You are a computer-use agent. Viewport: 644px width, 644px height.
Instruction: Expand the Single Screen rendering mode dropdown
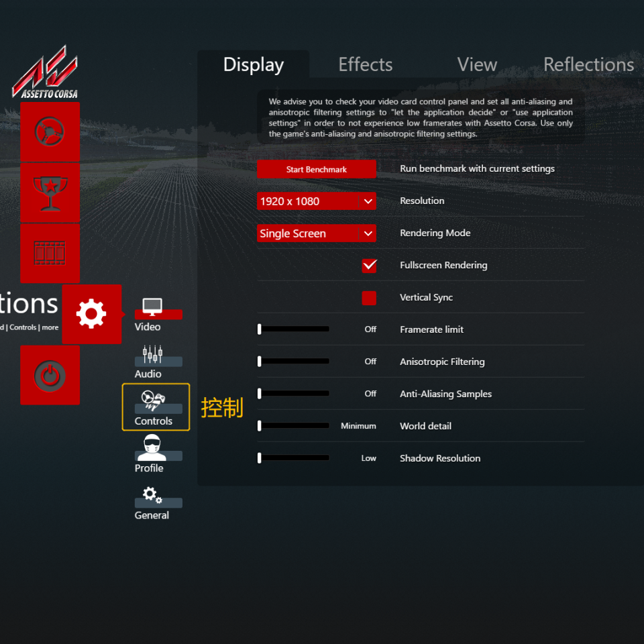pos(316,233)
